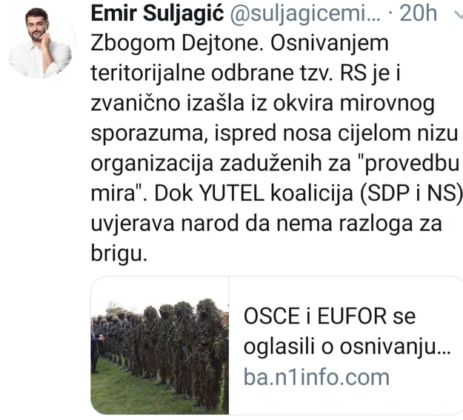Click the 'YUTEL koalicija (SDP i NS)' text
This screenshot has height=420, width=463.
(331, 193)
